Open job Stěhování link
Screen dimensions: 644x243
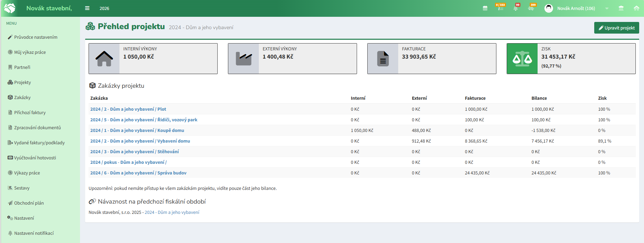tap(135, 152)
